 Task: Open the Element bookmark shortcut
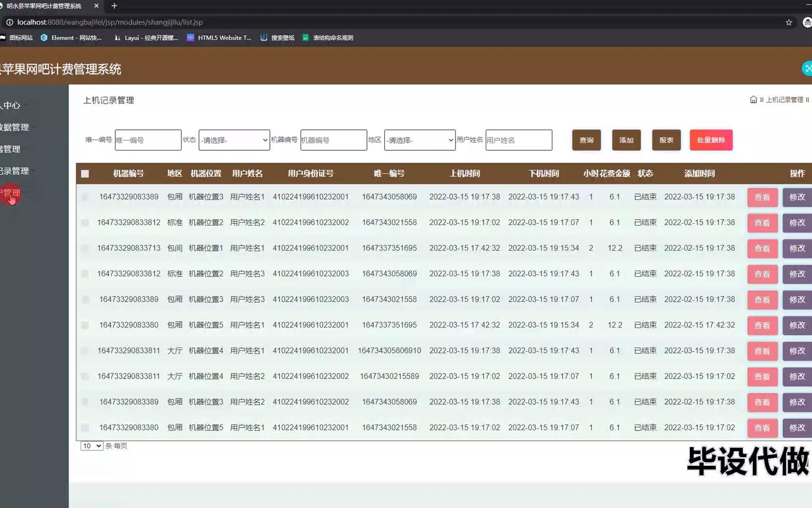[x=72, y=37]
